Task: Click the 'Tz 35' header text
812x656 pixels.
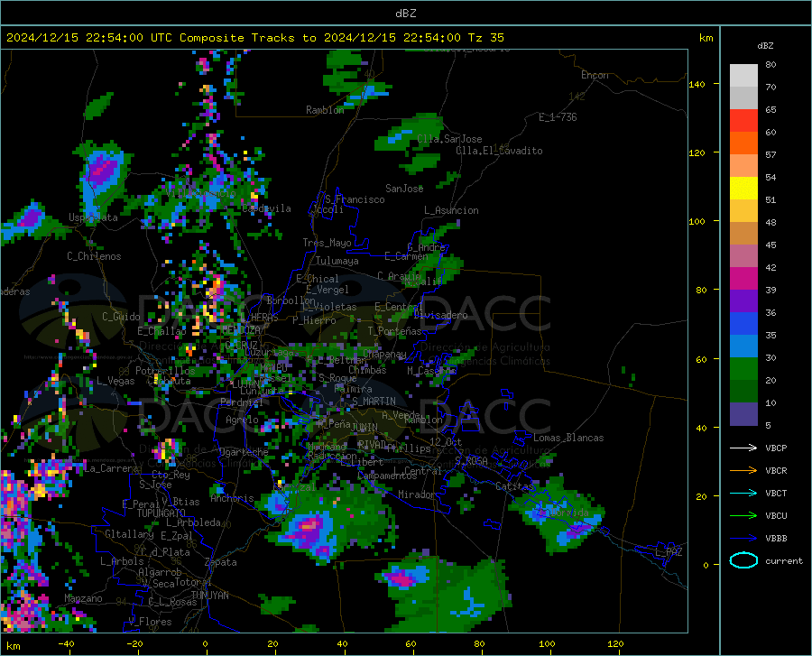Action: click(485, 38)
